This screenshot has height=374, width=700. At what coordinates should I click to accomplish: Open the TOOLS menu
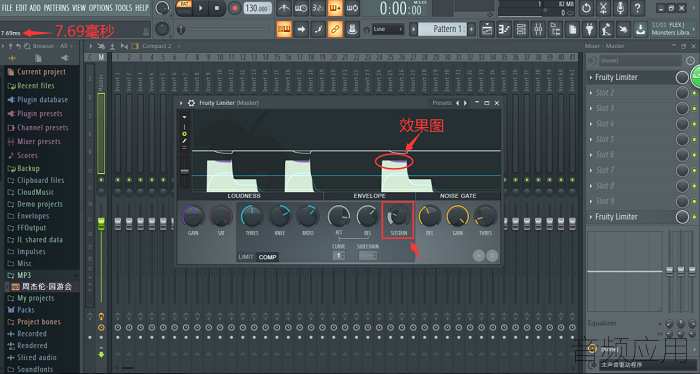[124, 8]
